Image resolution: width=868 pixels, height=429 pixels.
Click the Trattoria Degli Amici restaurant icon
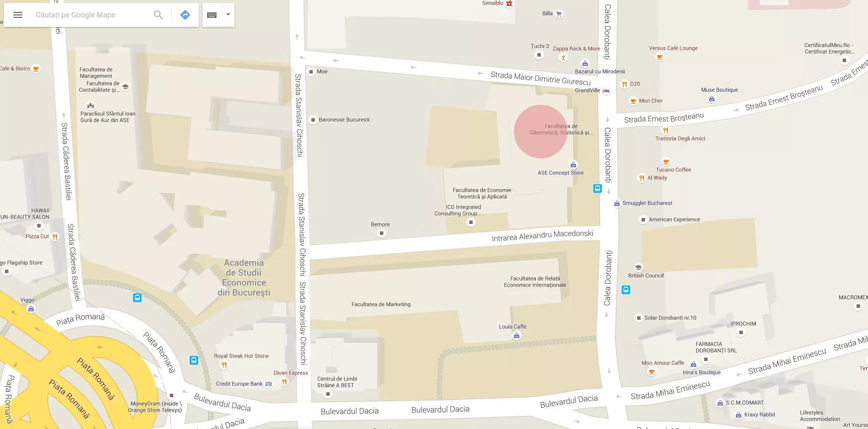coord(666,131)
